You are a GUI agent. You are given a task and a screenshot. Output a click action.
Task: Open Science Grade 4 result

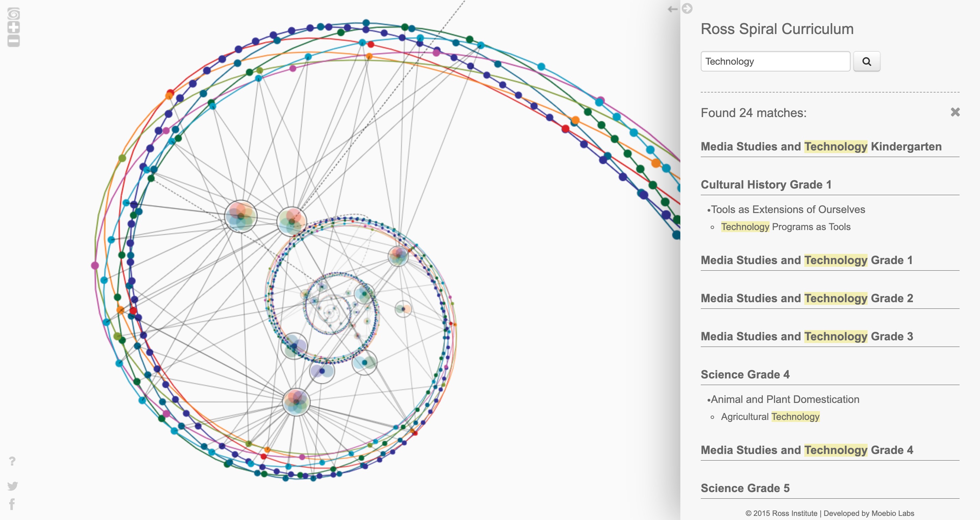(x=745, y=375)
